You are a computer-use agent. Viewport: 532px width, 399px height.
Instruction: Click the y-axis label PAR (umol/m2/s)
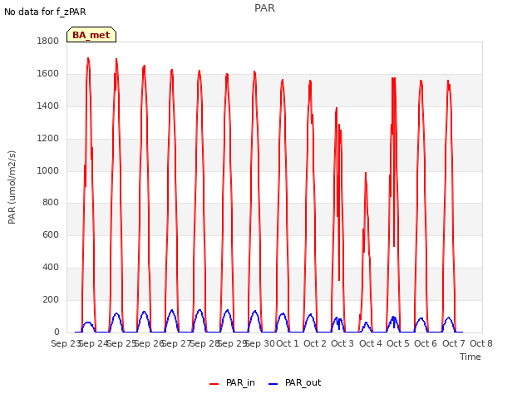12,187
